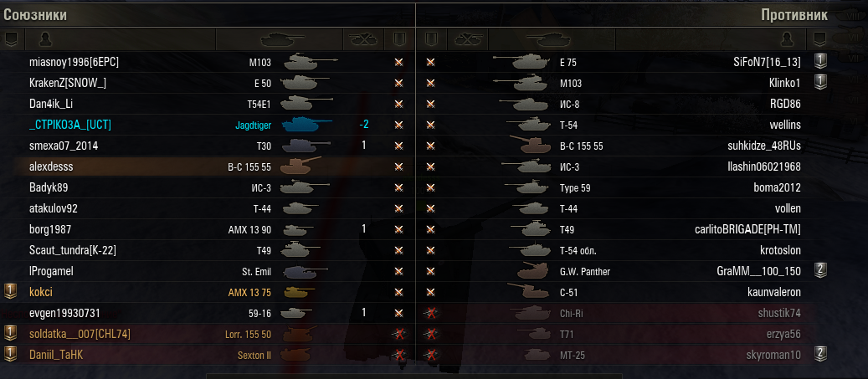The height and width of the screenshot is (379, 868).
Task: Open the Союзники team heading
Action: (35, 15)
